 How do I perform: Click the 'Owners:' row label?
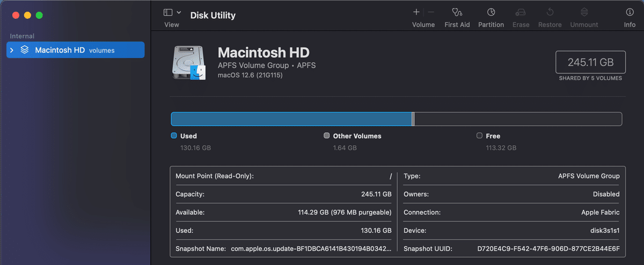click(x=416, y=194)
